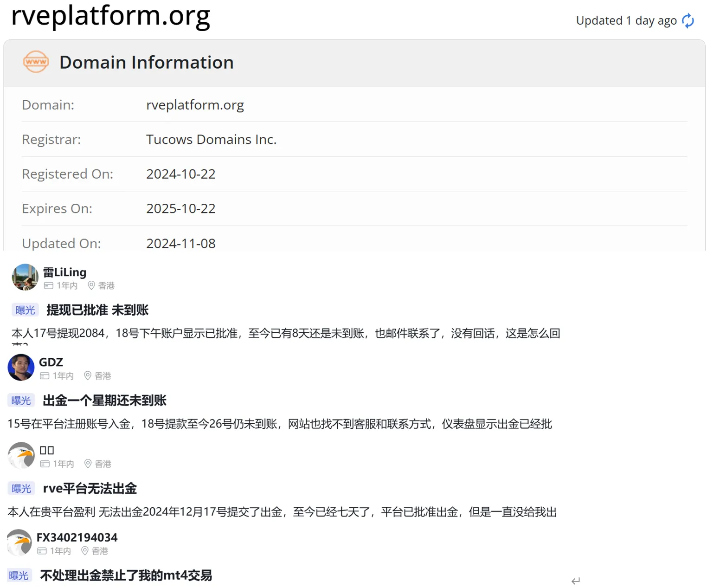Open the post 出金一个星期还未到账
The height and width of the screenshot is (588, 707).
104,401
